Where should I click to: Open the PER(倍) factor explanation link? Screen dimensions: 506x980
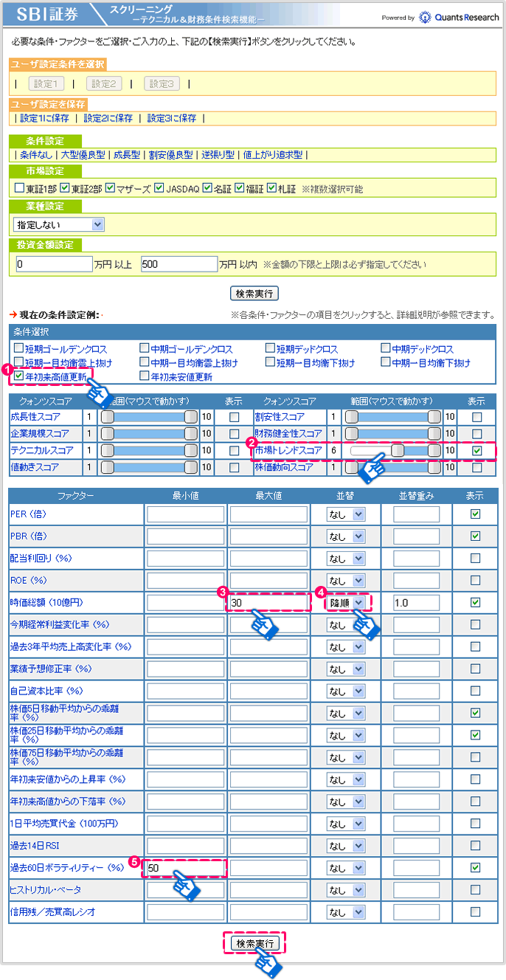click(28, 514)
